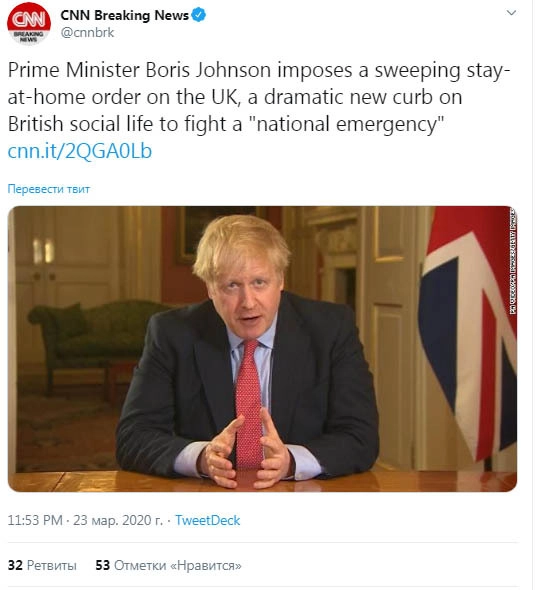This screenshot has width=549, height=590.
Task: Click the red tie in the photo
Action: 249,403
